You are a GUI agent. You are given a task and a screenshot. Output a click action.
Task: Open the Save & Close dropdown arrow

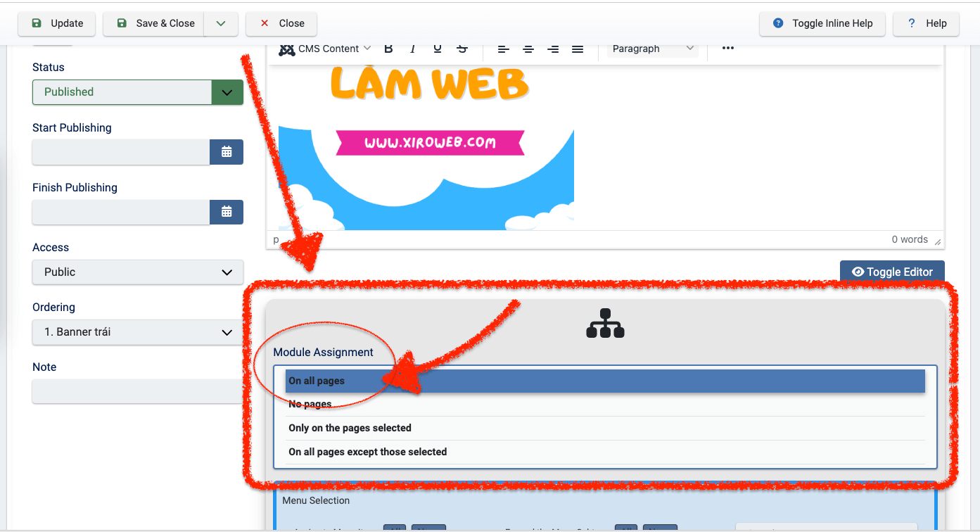[221, 23]
